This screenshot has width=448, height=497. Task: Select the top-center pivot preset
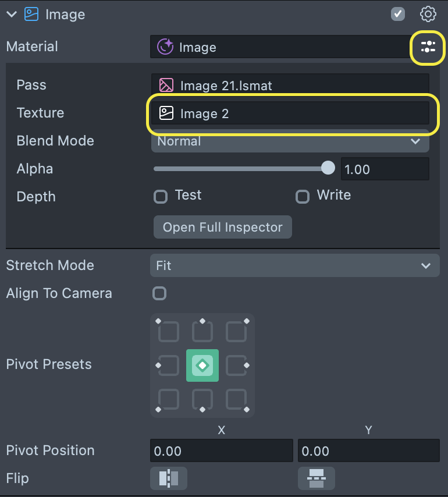click(202, 332)
